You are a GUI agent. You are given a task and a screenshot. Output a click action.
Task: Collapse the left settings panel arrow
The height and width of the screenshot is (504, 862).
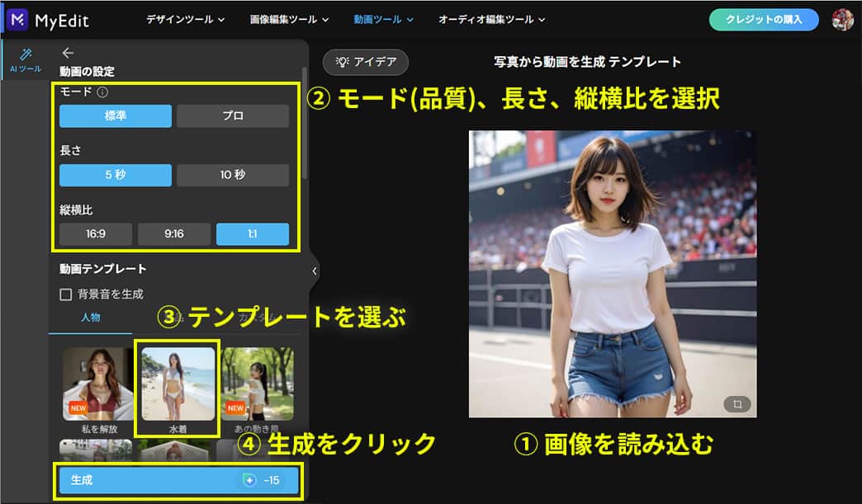(x=314, y=271)
